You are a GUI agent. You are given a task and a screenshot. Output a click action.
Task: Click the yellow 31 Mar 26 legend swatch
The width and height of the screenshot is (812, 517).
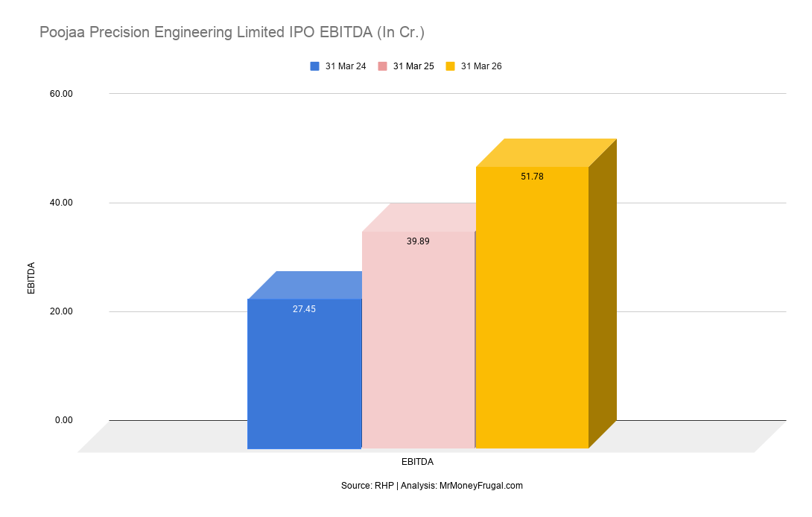pyautogui.click(x=451, y=66)
